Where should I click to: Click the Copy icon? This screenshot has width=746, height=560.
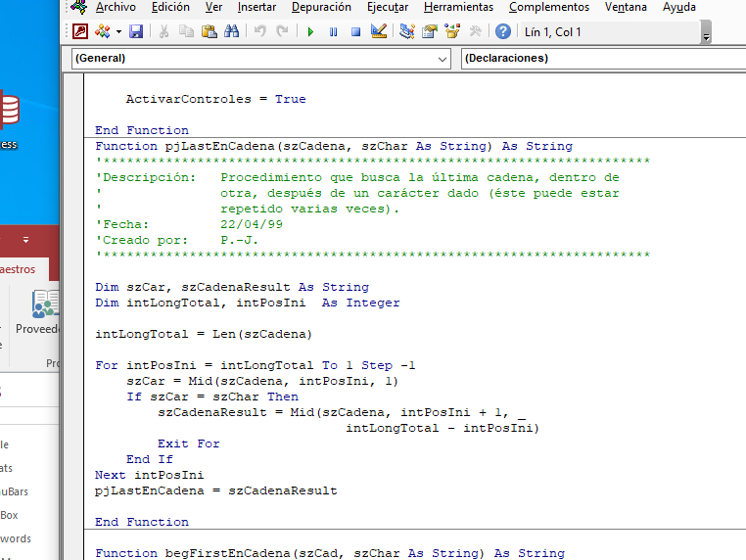click(x=186, y=32)
